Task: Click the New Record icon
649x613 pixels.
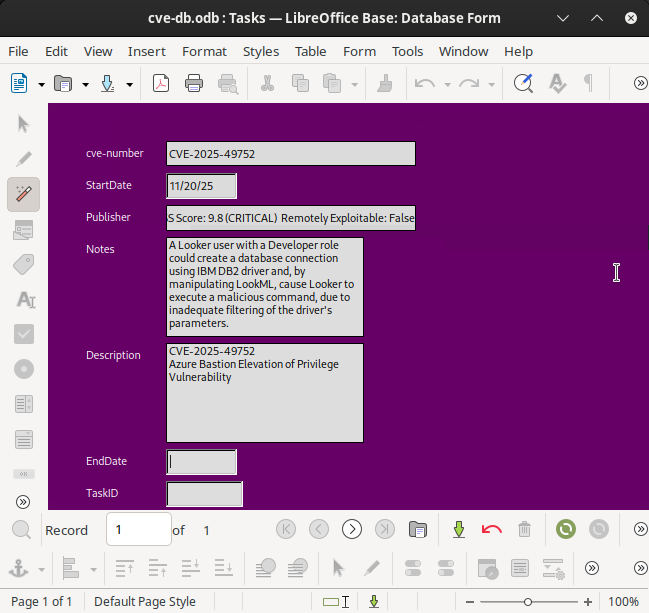Action: point(418,530)
